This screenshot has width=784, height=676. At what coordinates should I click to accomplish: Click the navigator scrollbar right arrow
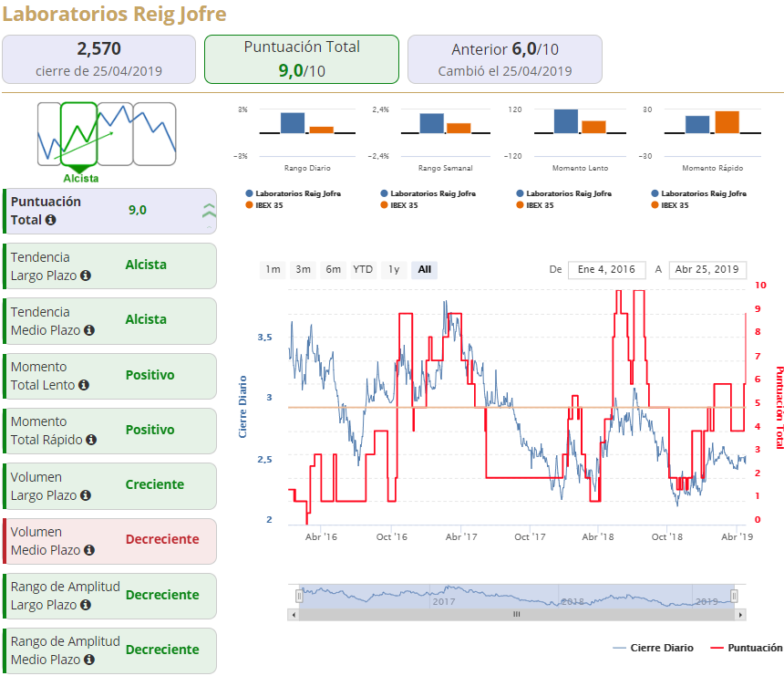coord(740,615)
